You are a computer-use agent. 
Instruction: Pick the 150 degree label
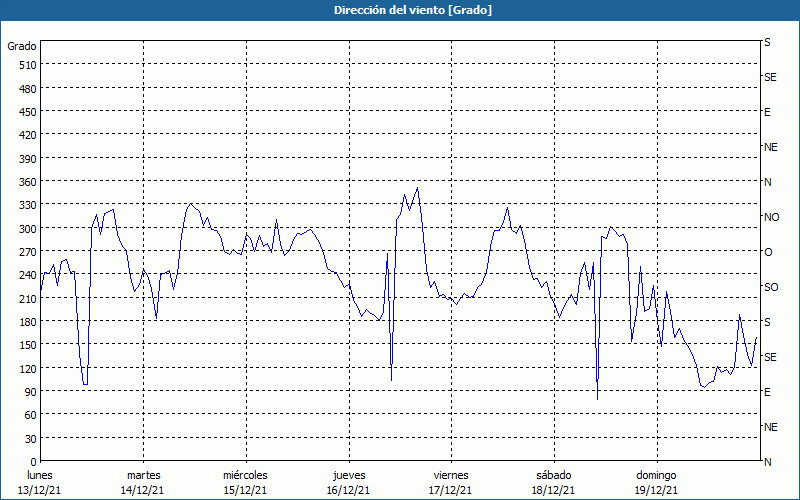click(x=28, y=345)
